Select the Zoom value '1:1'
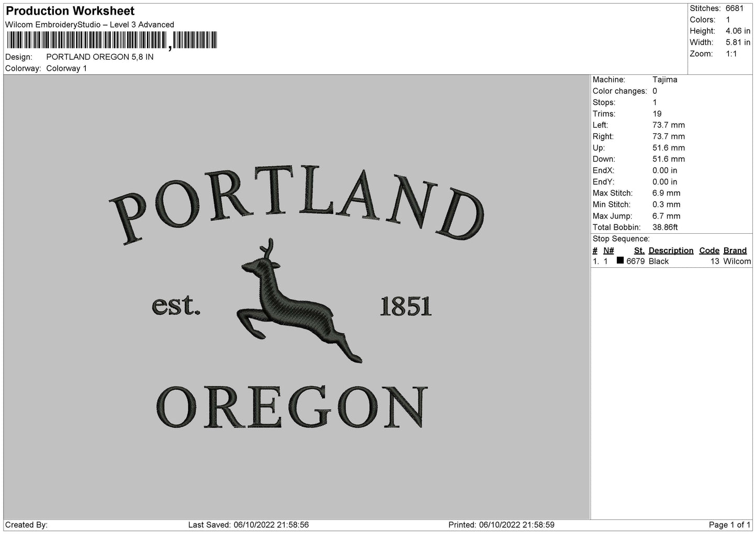Screen dimensions: 756x534 click(x=731, y=54)
